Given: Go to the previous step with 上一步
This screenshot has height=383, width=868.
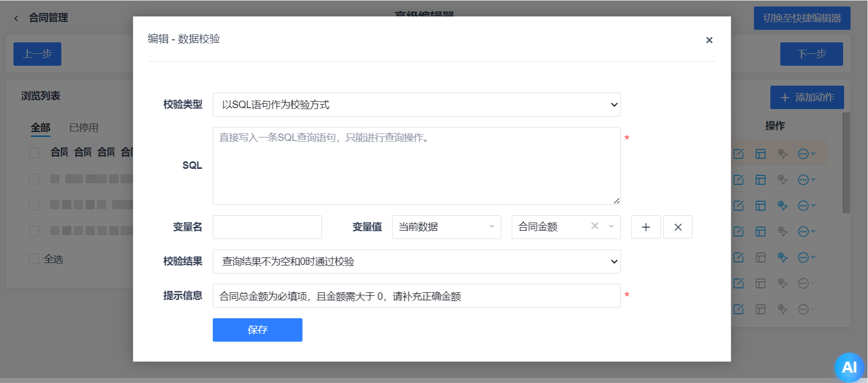Looking at the screenshot, I should (37, 54).
